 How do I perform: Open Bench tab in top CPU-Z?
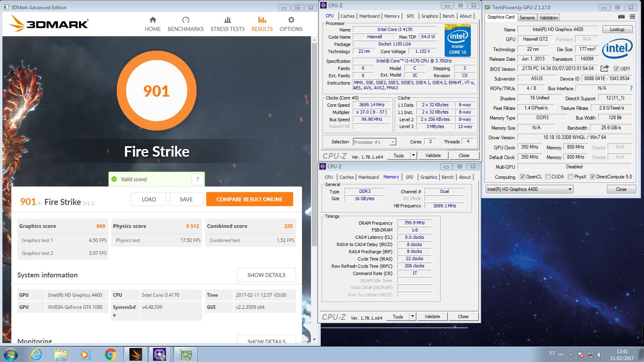pyautogui.click(x=448, y=16)
